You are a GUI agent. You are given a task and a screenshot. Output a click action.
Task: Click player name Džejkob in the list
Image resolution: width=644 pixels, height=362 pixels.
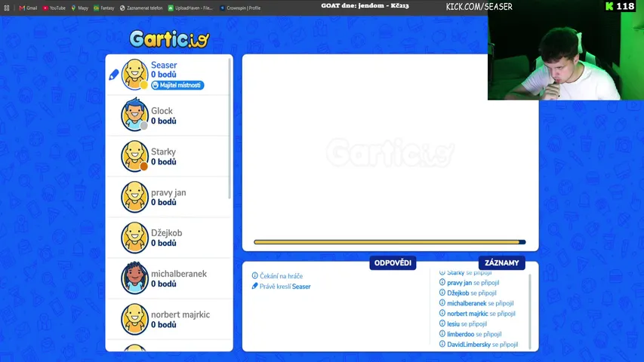pyautogui.click(x=166, y=233)
